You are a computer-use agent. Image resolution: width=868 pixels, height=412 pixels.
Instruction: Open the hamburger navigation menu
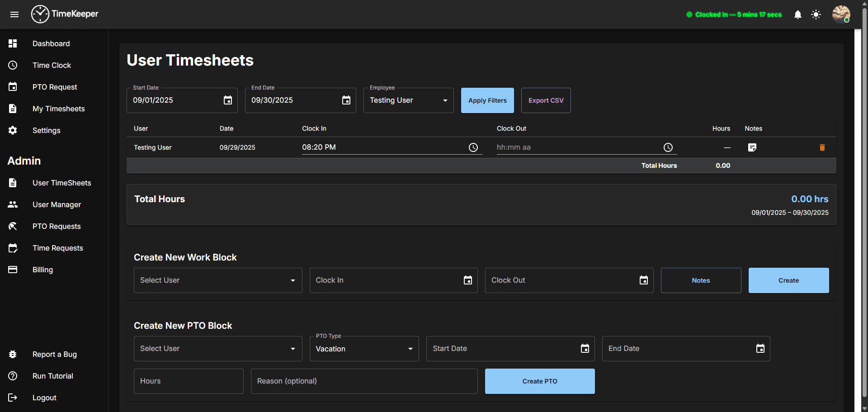14,14
